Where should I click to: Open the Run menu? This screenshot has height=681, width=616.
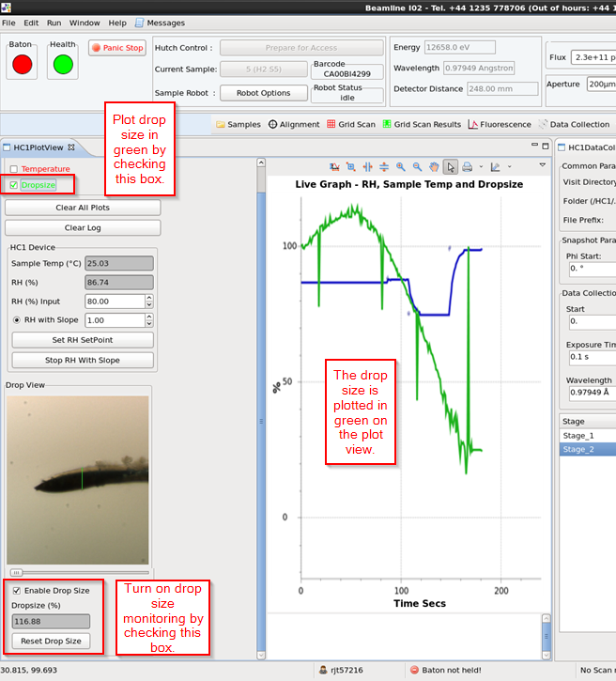(x=54, y=23)
